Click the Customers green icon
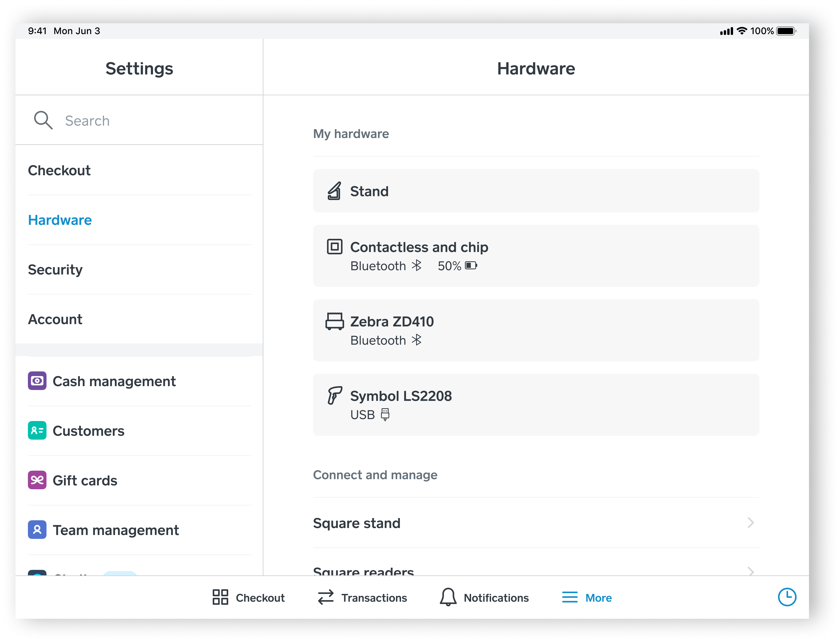This screenshot has height=642, width=840. click(x=37, y=431)
